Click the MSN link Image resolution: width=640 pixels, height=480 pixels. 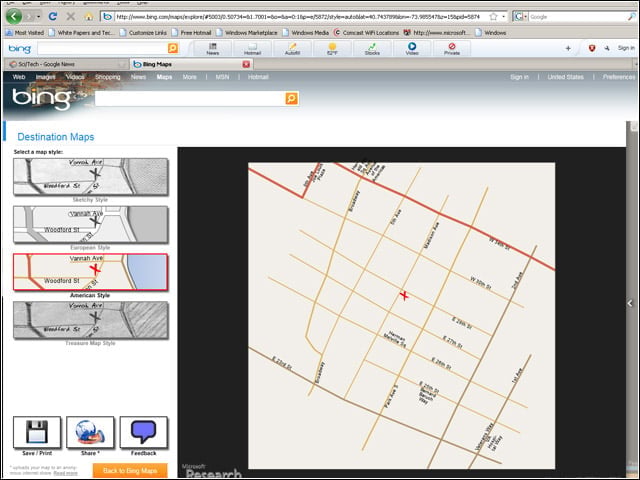[222, 77]
